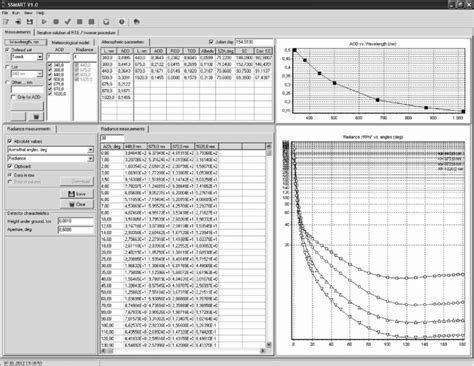Screen dimensions: 474x366
Task: Select the Meteorological model tab
Action: point(70,43)
